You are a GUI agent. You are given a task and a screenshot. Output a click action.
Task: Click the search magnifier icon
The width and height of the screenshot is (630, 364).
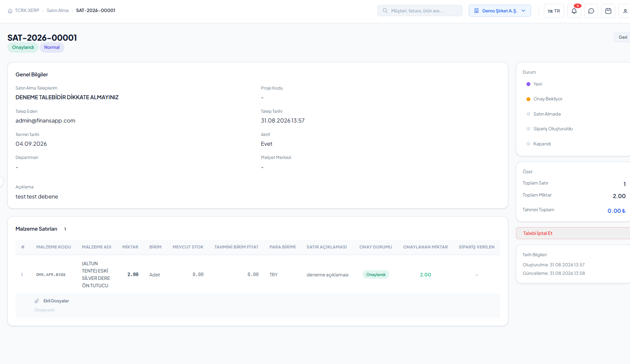point(385,11)
